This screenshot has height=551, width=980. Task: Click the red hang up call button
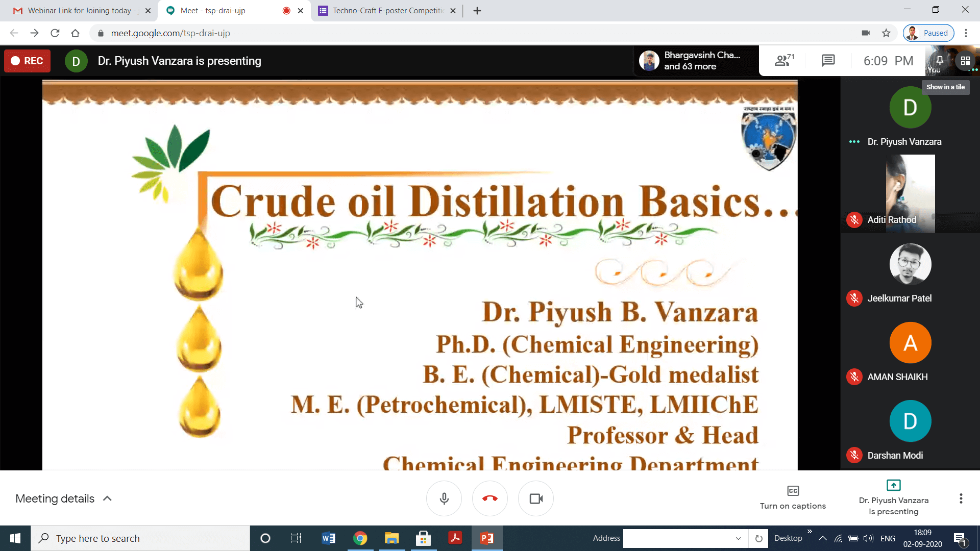[489, 498]
